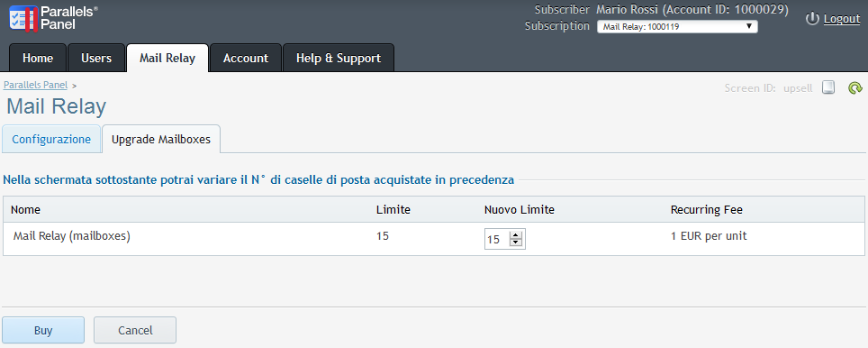Click the Mail Relay (mailboxes) row name

click(71, 236)
